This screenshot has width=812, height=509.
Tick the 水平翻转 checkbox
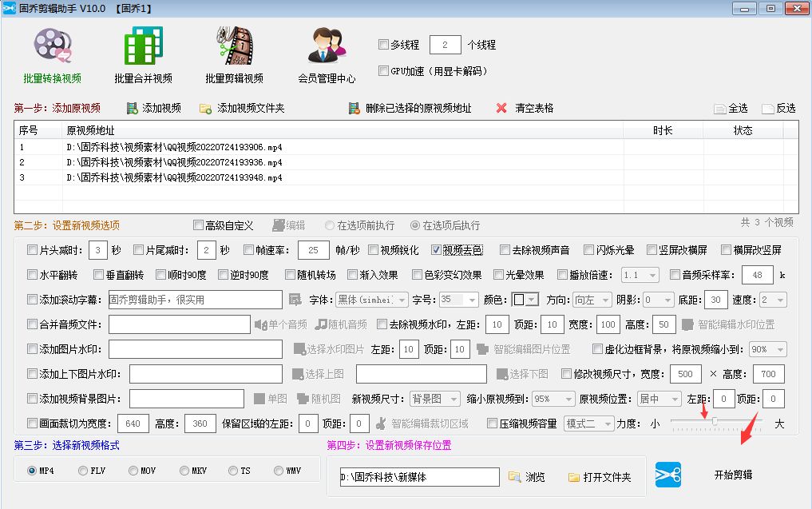(x=32, y=274)
